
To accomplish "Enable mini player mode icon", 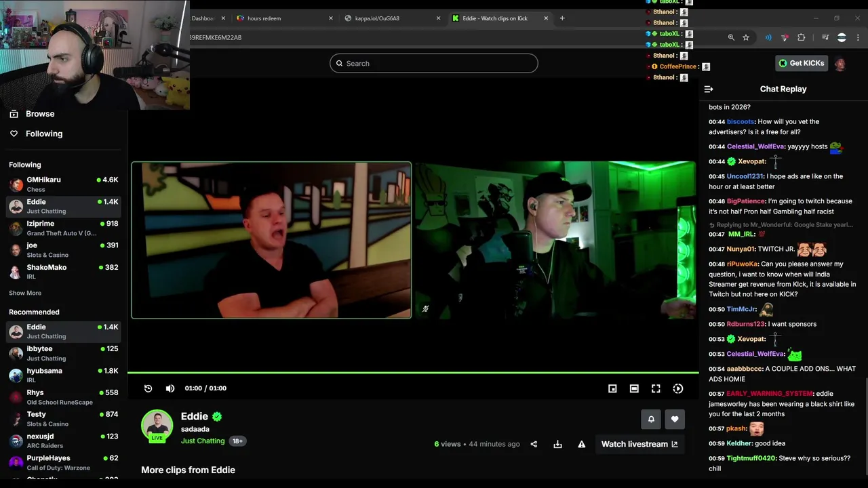I will 612,388.
